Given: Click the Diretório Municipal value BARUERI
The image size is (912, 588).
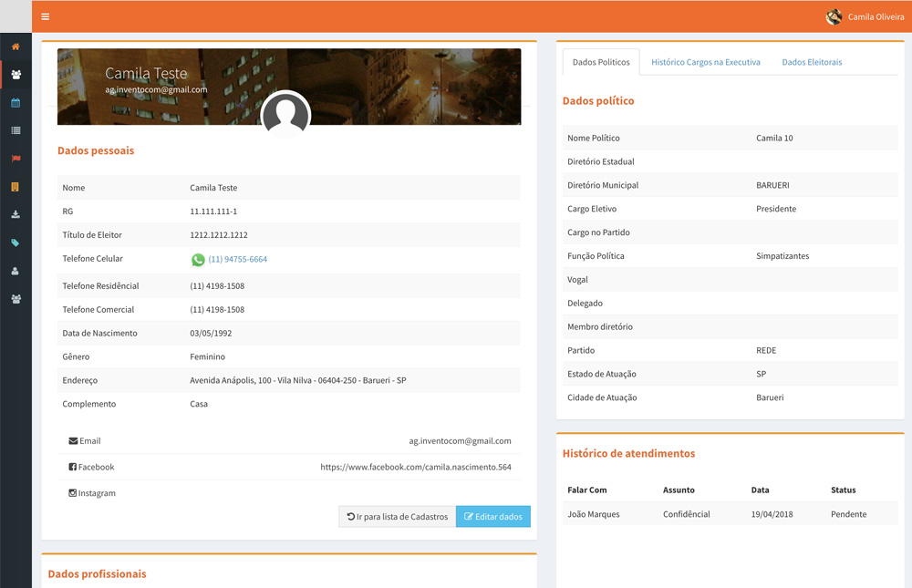Looking at the screenshot, I should [772, 185].
